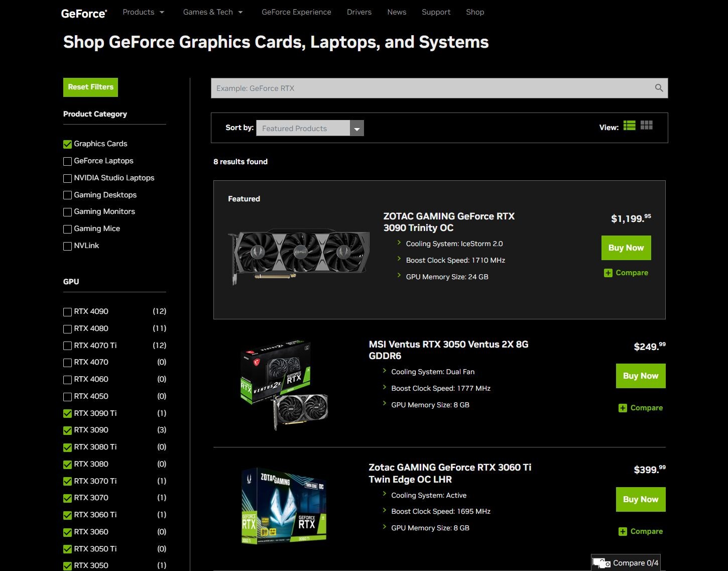Uncheck the RTX 3090 filter
The height and width of the screenshot is (571, 728).
tap(67, 430)
